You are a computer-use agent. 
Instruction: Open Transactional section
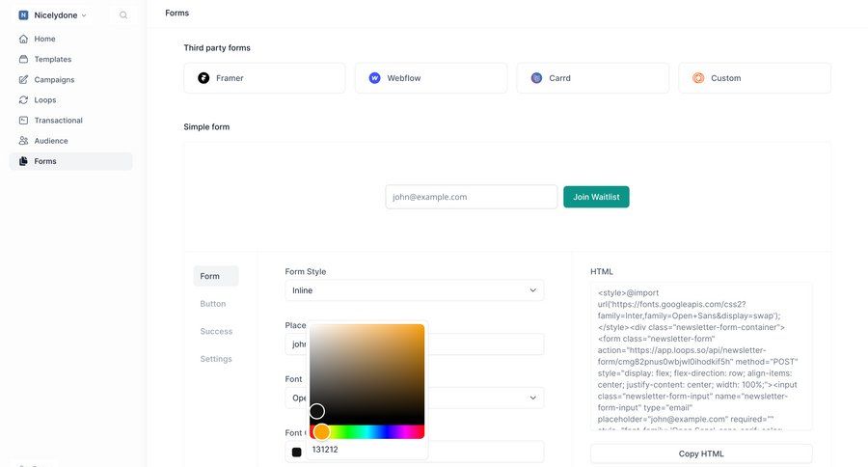click(70, 121)
